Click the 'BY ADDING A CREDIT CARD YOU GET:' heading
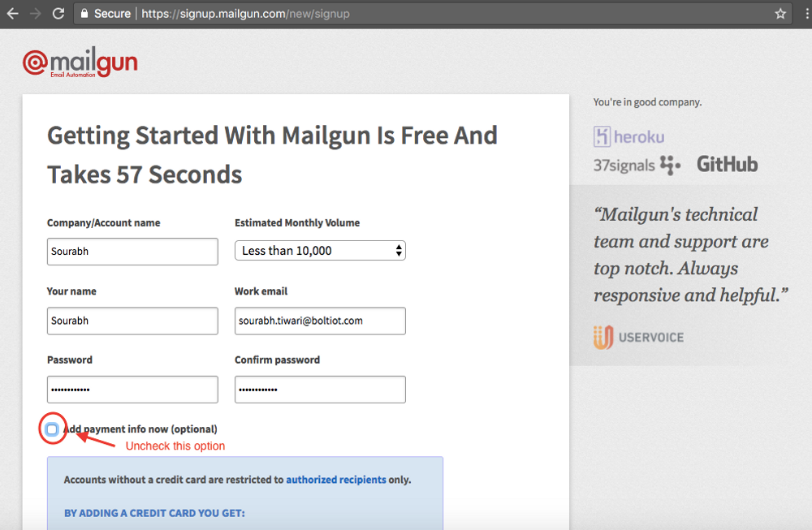 coord(154,513)
